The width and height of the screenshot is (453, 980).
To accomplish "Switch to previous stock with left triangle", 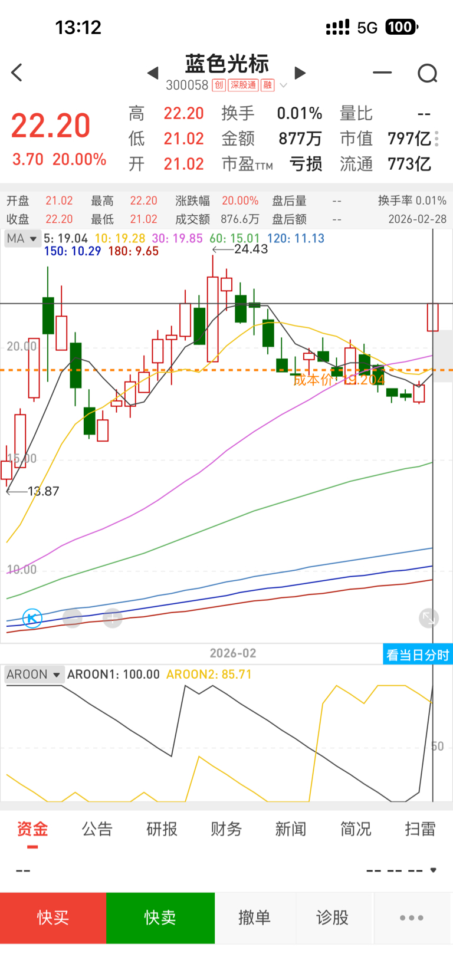I will click(x=153, y=73).
